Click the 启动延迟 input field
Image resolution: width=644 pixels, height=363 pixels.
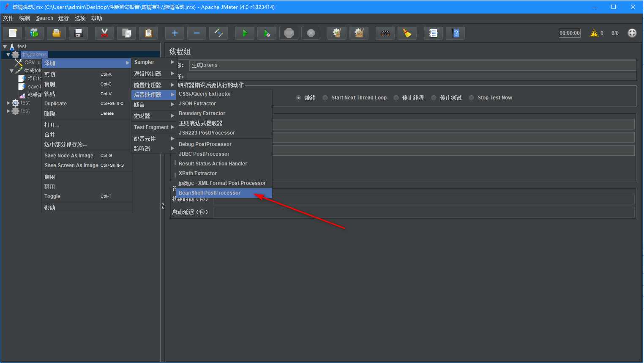tap(424, 212)
